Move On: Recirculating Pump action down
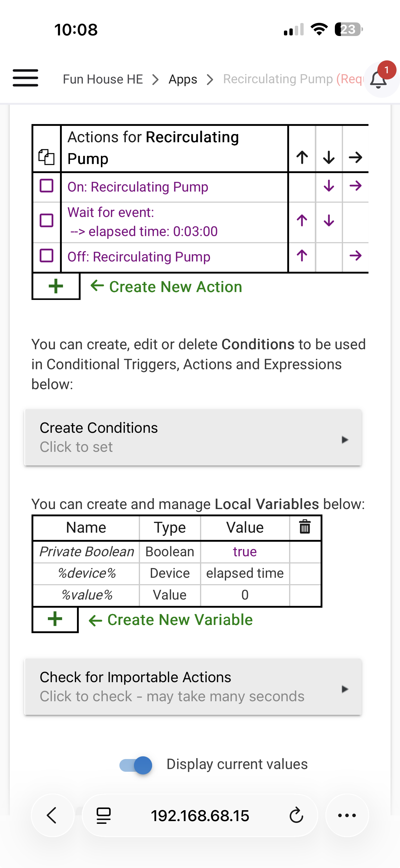Image resolution: width=400 pixels, height=868 pixels. (x=329, y=186)
